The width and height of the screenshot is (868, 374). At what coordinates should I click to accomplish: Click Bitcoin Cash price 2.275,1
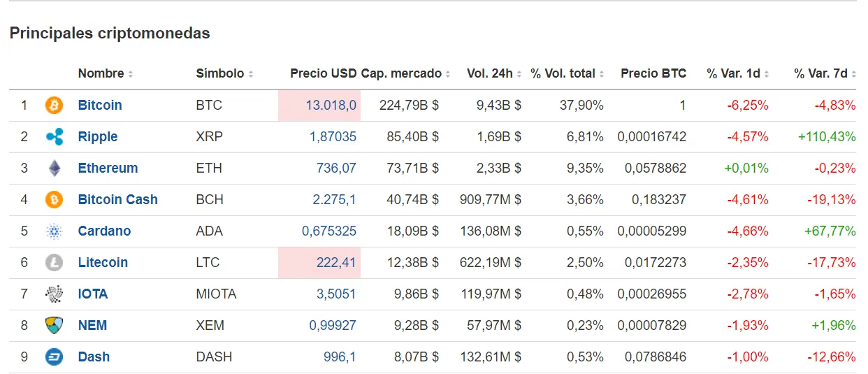(x=334, y=200)
